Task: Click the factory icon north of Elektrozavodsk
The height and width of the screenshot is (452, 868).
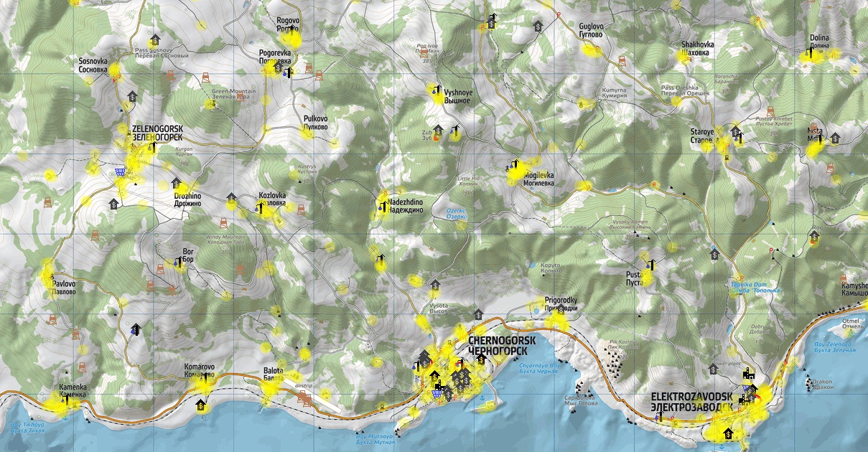Action: coord(749,372)
